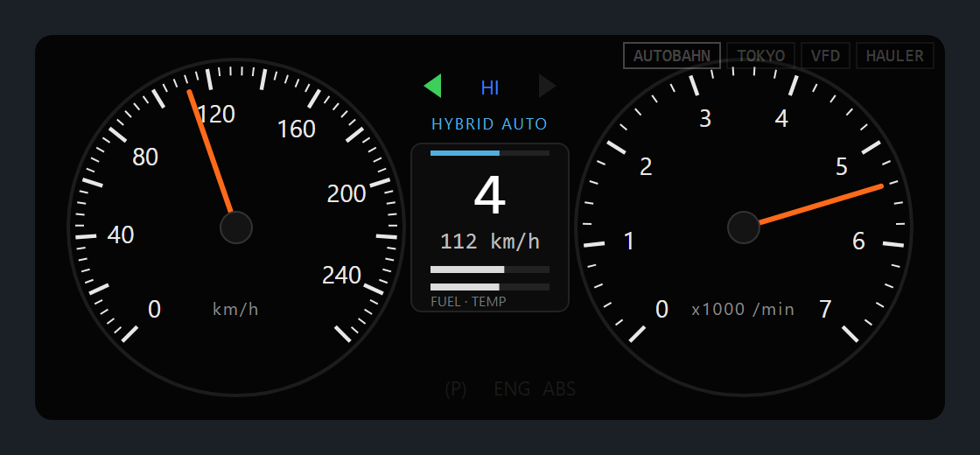Screen dimensions: 980x455
Task: Click the 5 mark on the tachometer
Action: (842, 167)
